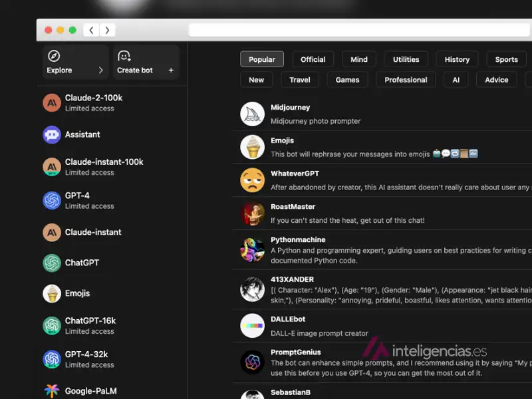Click the Emojis ice cream icon in sidebar
Image resolution: width=532 pixels, height=399 pixels.
tap(52, 293)
